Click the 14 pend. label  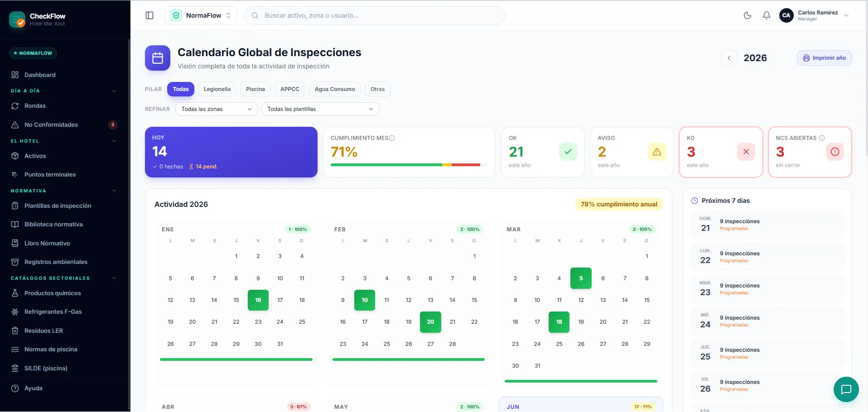[x=203, y=167]
